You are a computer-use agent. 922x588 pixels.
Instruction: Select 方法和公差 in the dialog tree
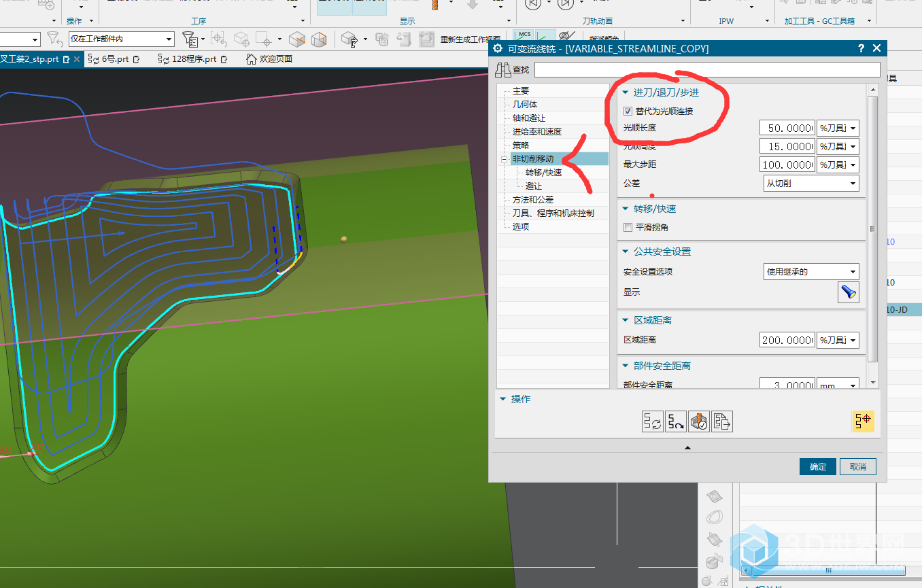click(x=533, y=199)
